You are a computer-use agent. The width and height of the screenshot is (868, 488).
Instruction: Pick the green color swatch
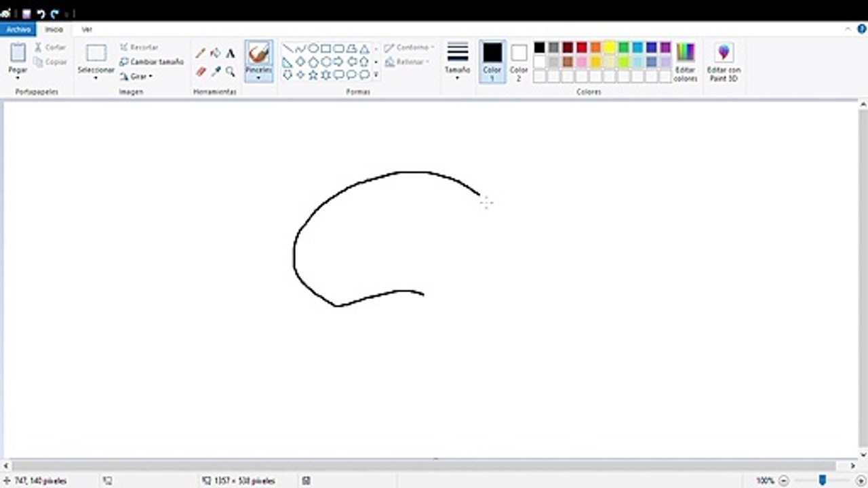624,47
